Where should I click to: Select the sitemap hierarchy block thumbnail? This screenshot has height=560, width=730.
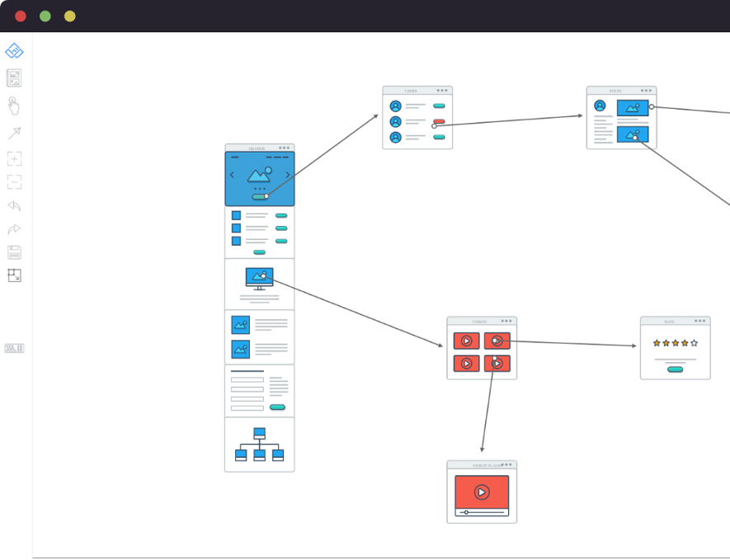tap(259, 445)
